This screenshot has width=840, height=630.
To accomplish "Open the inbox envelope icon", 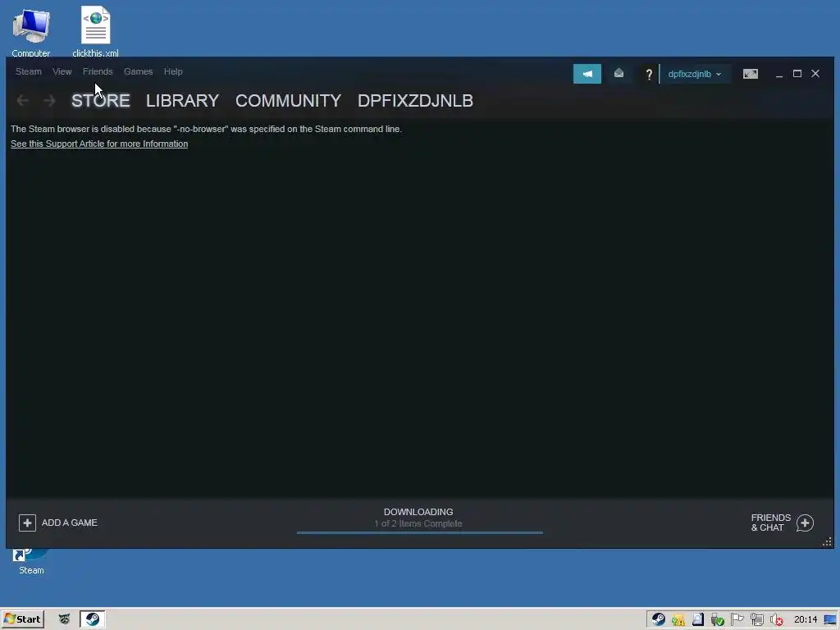I will click(x=619, y=73).
